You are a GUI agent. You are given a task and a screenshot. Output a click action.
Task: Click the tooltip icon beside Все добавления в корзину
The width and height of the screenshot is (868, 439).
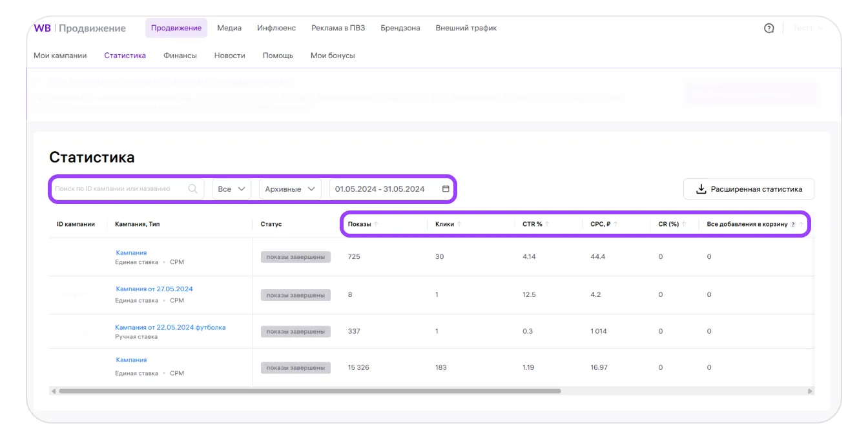point(793,225)
